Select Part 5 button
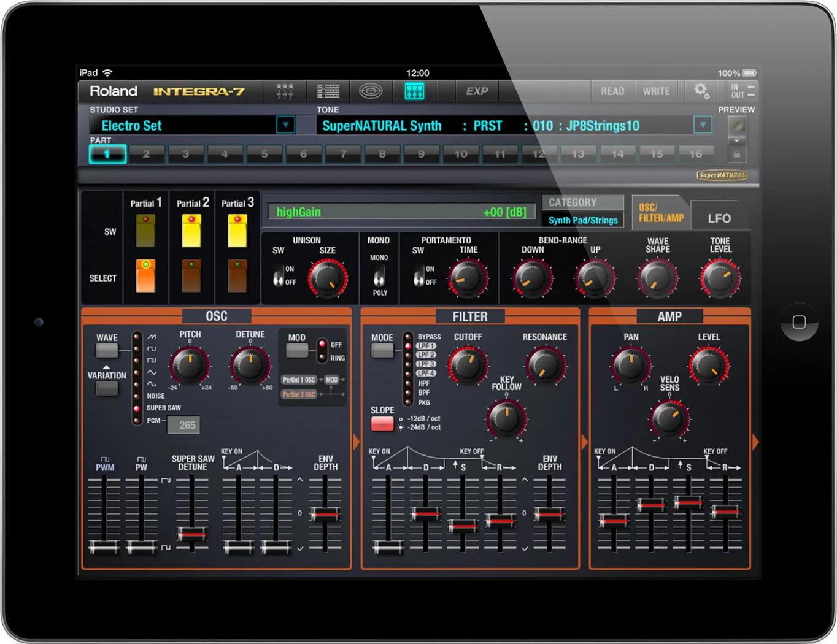The image size is (837, 644). click(264, 154)
